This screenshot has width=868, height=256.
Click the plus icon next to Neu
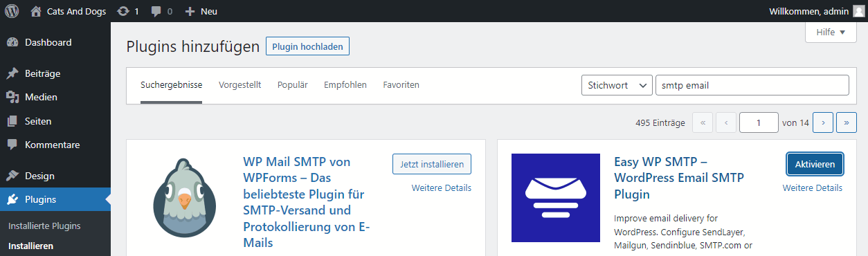coord(190,11)
